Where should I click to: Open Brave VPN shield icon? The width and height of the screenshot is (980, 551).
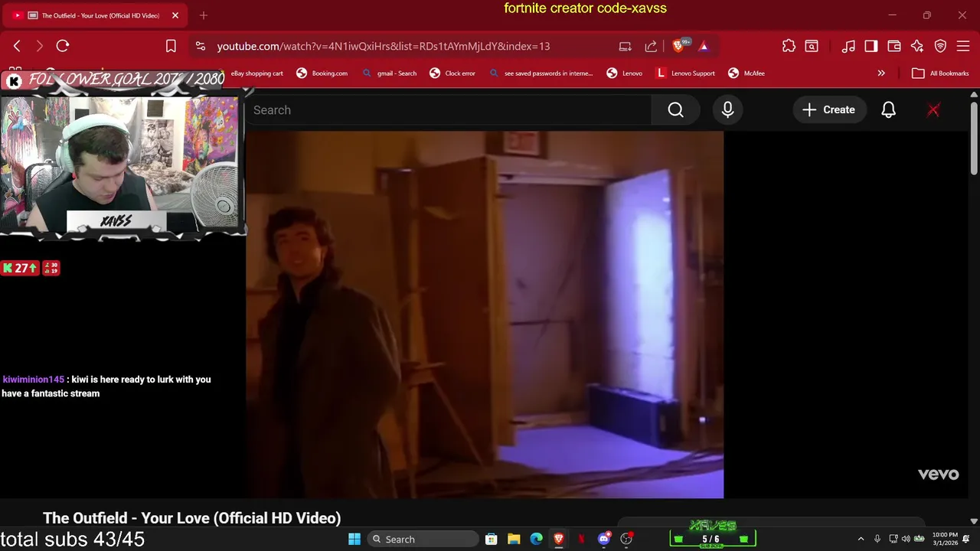[940, 46]
